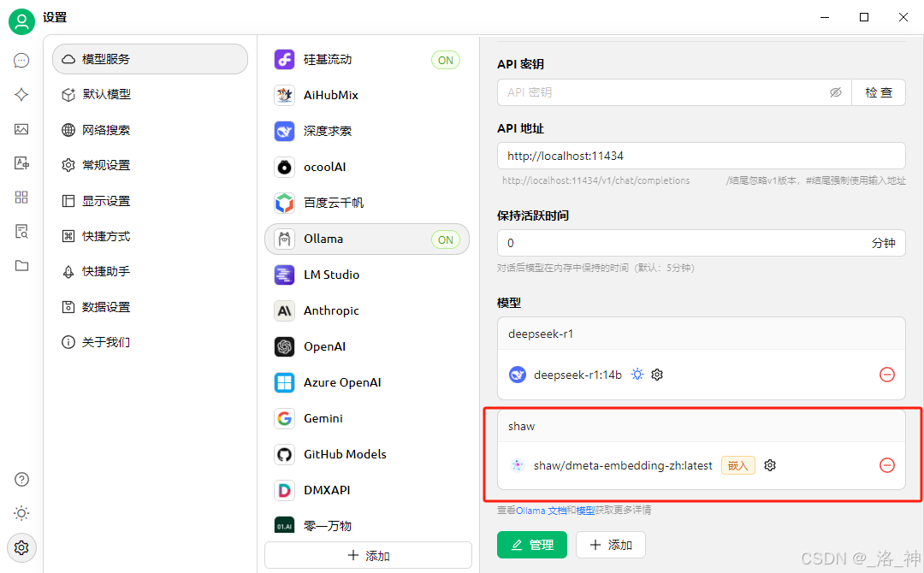This screenshot has height=573, width=924.
Task: Select the 深度求索 provider
Action: point(367,131)
